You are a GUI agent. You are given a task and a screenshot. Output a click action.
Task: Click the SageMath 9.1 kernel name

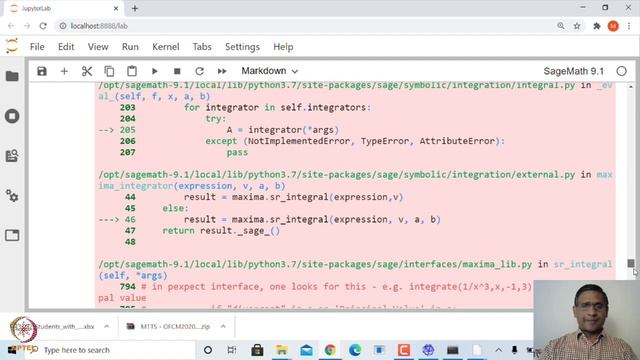click(x=573, y=71)
